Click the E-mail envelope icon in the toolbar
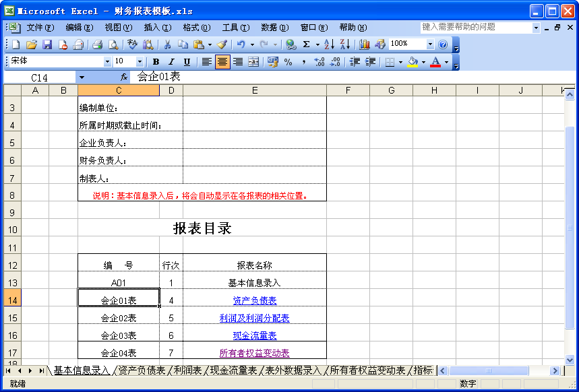The image size is (579, 392). 78,44
